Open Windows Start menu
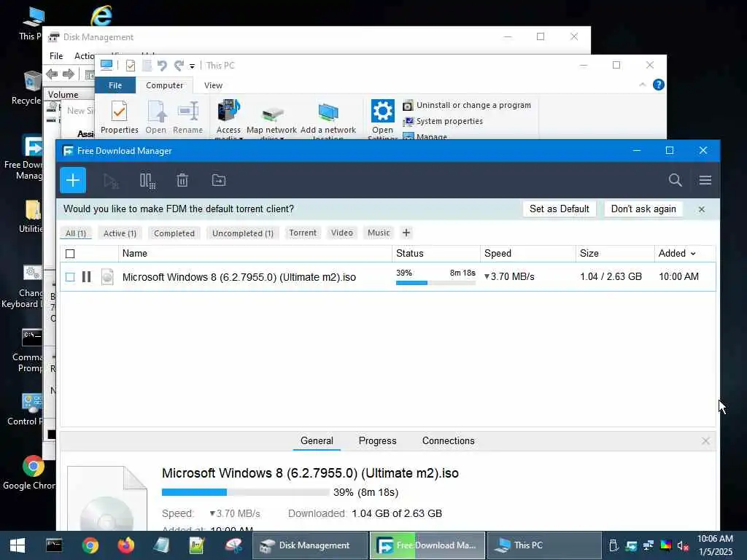Viewport: 747px width, 560px height. point(18,545)
